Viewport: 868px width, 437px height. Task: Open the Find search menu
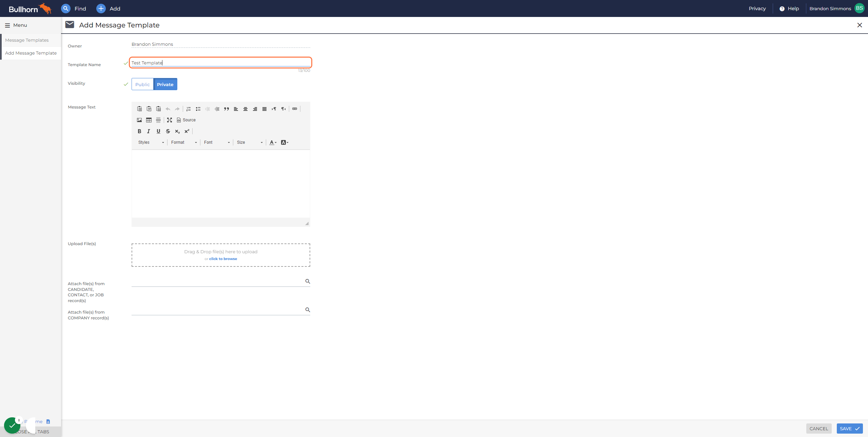[x=74, y=8]
